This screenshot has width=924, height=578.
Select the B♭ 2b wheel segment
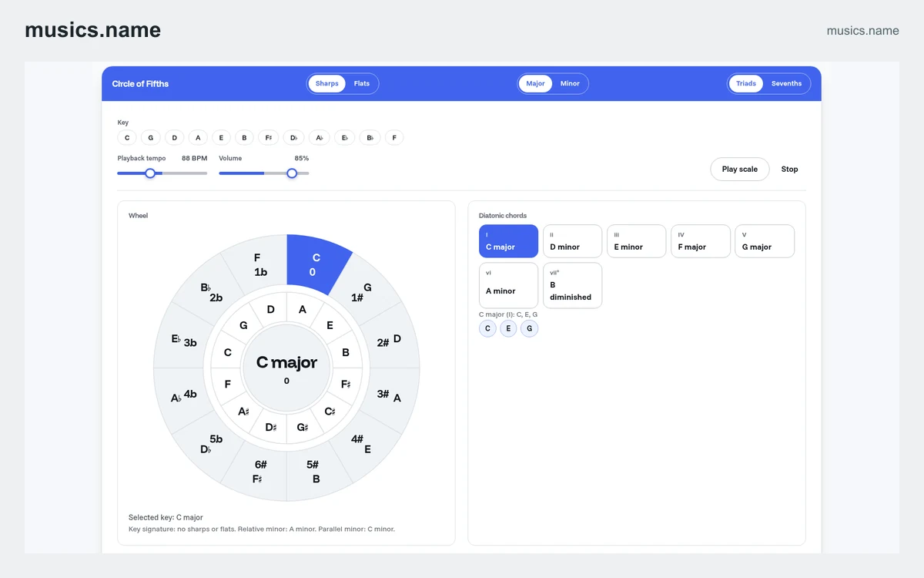(211, 293)
